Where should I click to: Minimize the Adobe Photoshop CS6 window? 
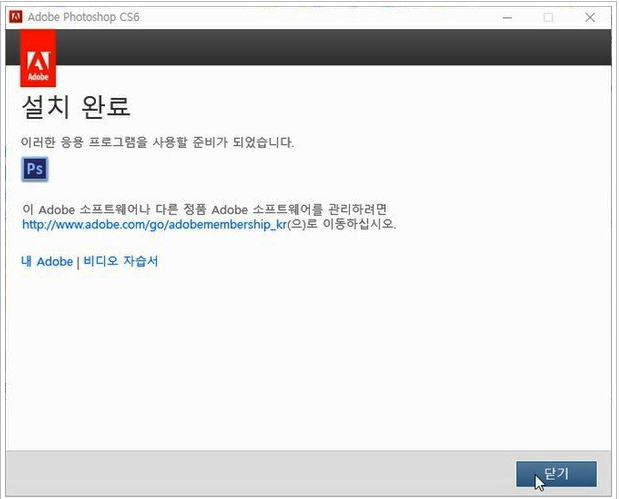pos(508,17)
